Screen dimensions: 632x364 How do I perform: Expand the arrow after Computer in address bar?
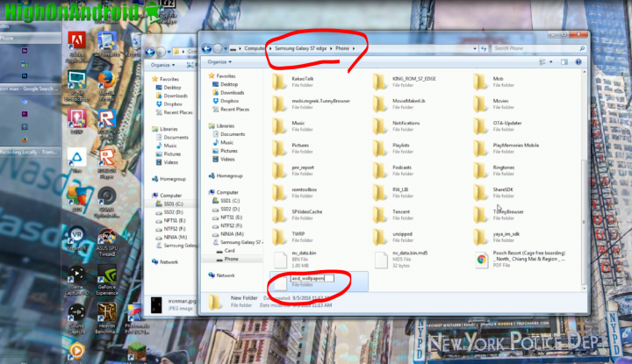(x=270, y=46)
